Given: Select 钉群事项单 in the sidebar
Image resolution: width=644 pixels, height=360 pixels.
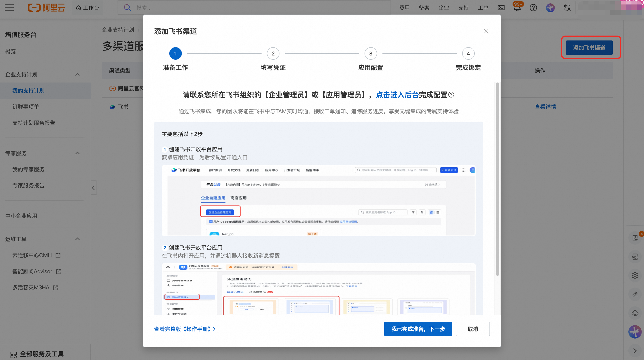Looking at the screenshot, I should coord(26,107).
